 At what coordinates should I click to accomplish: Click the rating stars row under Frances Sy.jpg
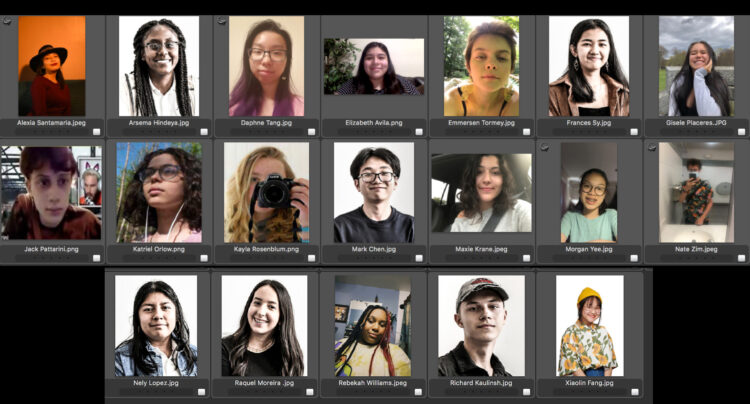coord(588,131)
